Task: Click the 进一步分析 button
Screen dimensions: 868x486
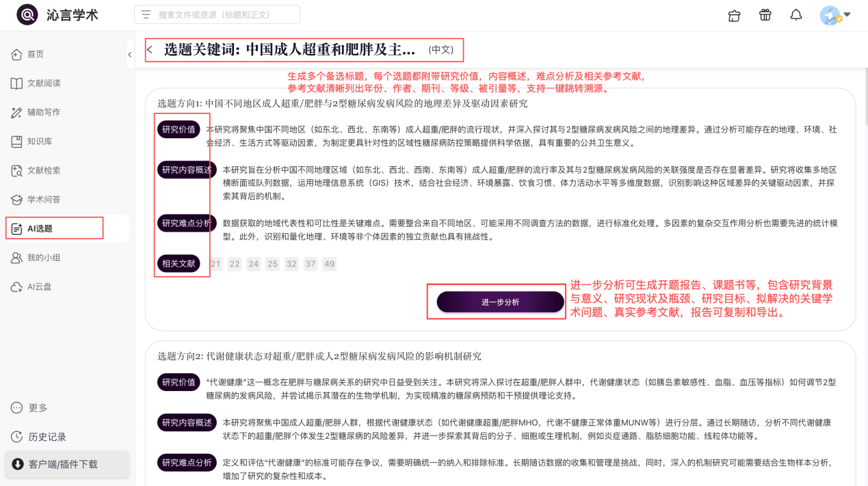Action: (500, 302)
